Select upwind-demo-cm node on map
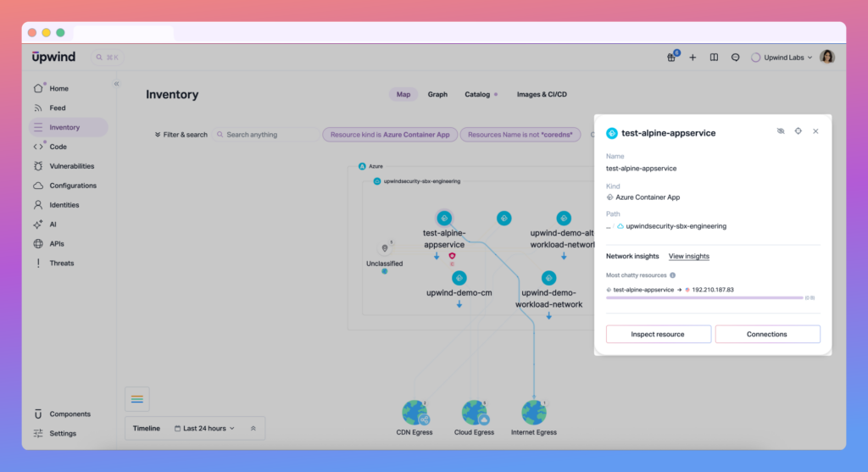The width and height of the screenshot is (868, 472). 459,278
